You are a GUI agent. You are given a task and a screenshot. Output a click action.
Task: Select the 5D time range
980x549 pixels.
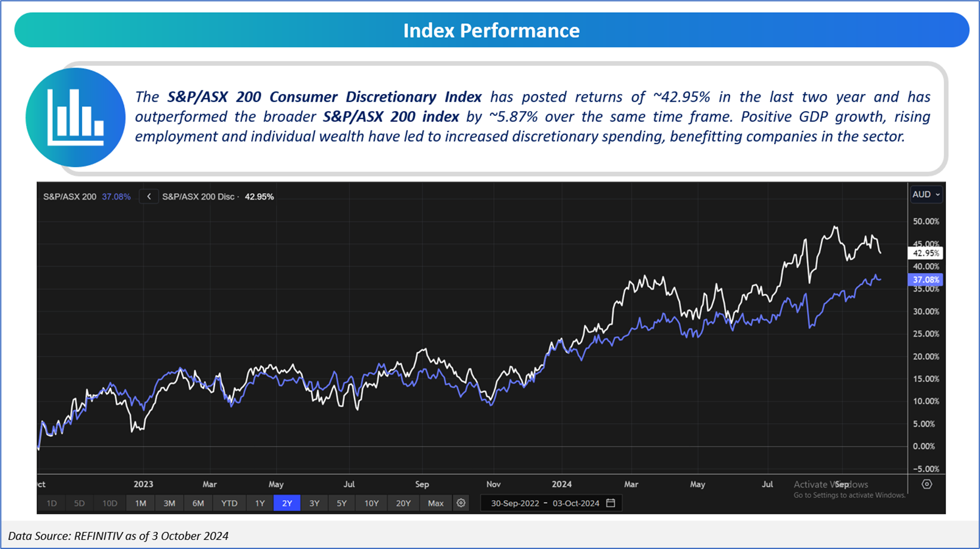tap(79, 503)
